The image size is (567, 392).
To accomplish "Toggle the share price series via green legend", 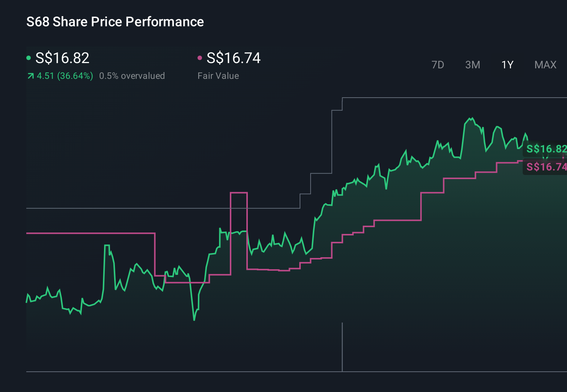I will pos(62,58).
